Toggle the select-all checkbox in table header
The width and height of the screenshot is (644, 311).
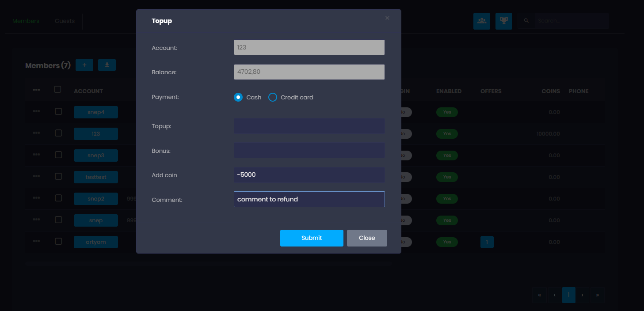pyautogui.click(x=57, y=90)
